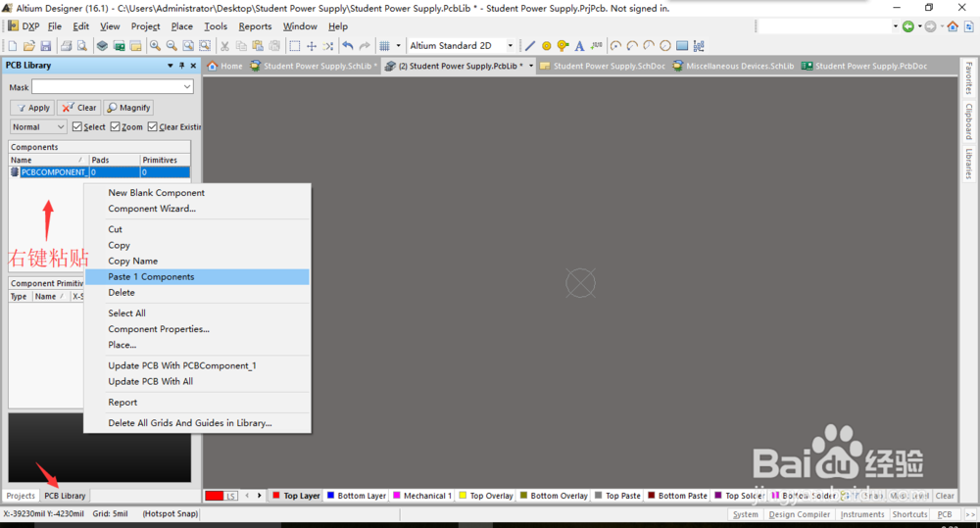Click the New document toolbar icon
The image size is (980, 528).
pyautogui.click(x=13, y=46)
